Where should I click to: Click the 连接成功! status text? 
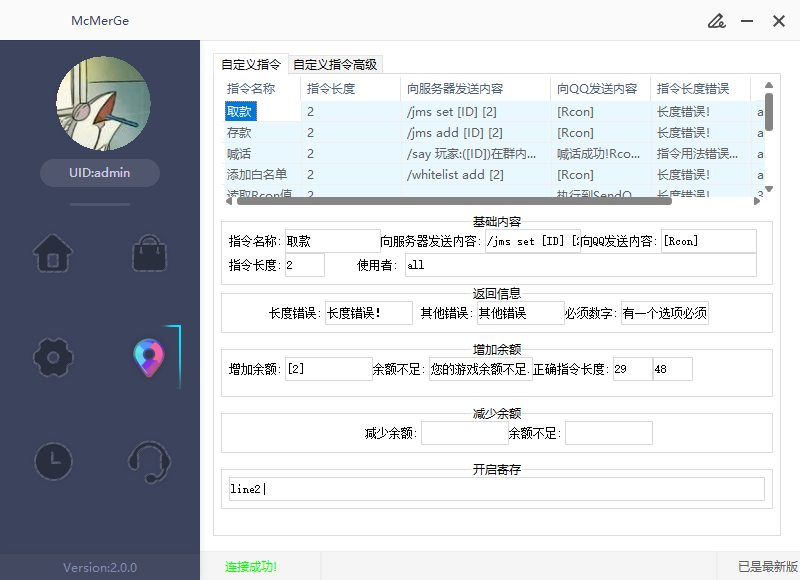(x=251, y=567)
